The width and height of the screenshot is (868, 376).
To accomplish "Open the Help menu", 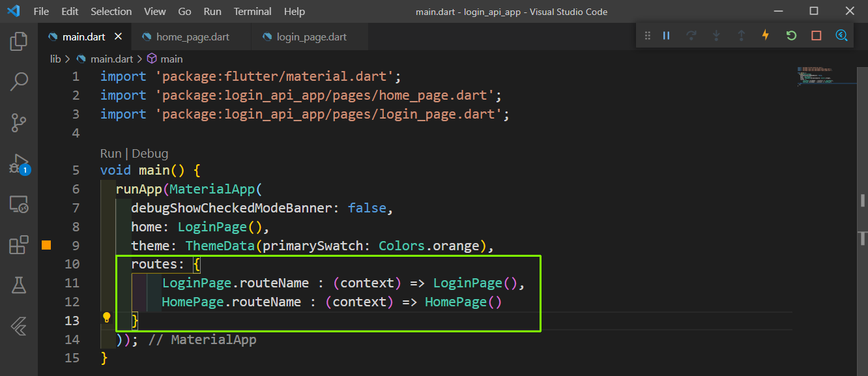I will (x=295, y=12).
